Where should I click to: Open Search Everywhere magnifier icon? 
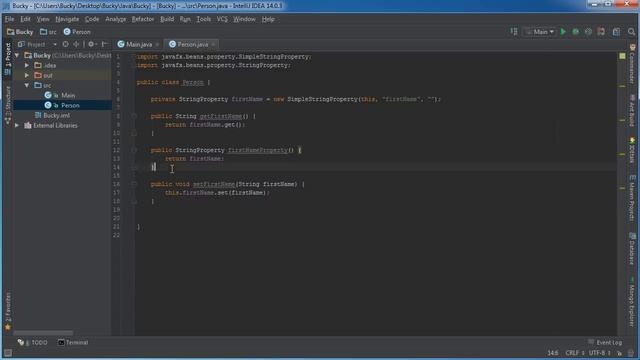pyautogui.click(x=631, y=31)
